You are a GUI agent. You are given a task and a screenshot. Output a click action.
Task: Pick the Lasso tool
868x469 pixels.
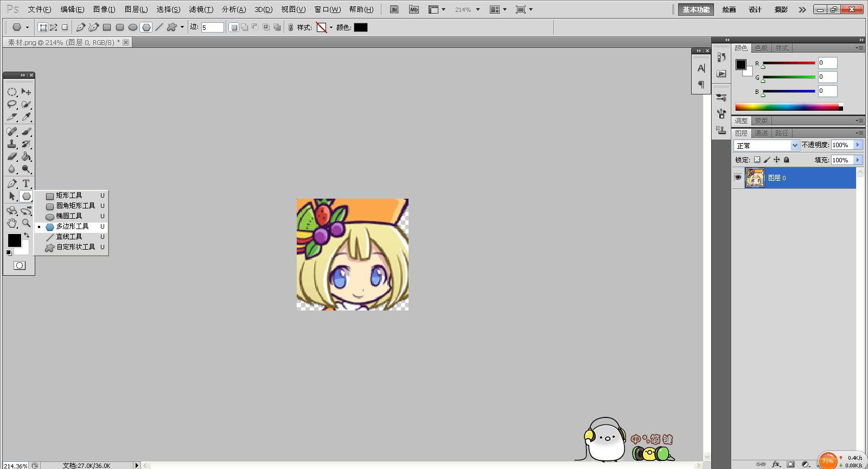pos(12,104)
